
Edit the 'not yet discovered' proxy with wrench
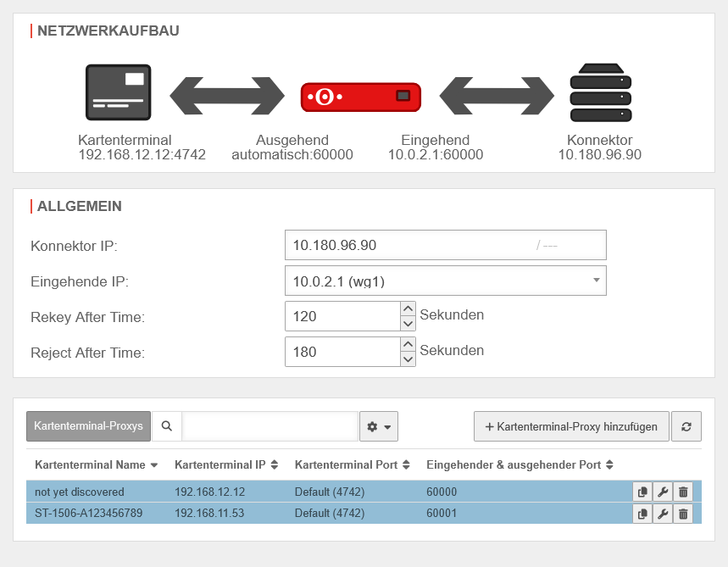[x=663, y=492]
